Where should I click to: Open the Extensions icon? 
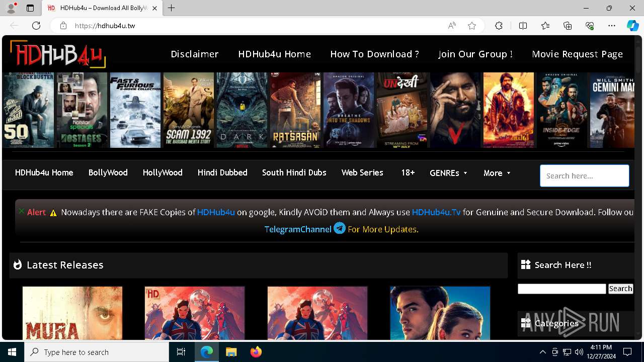(x=499, y=26)
